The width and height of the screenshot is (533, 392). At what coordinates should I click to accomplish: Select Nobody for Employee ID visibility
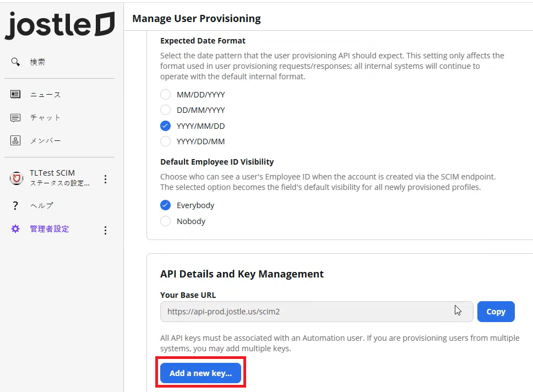(x=166, y=221)
